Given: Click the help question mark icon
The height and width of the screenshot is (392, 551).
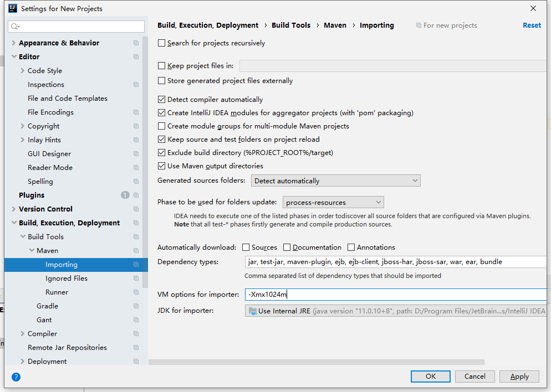Looking at the screenshot, I should pyautogui.click(x=16, y=377).
